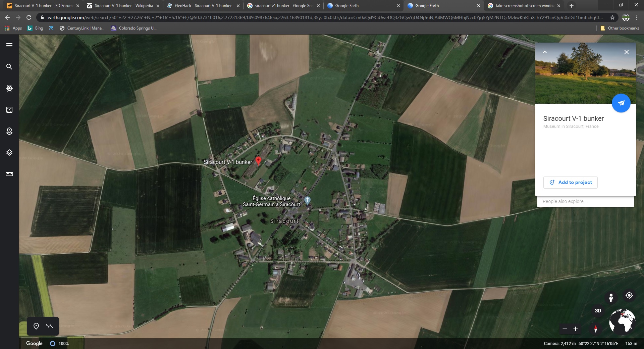Select the Measure distance ruler tool
This screenshot has height=349, width=644.
click(9, 174)
